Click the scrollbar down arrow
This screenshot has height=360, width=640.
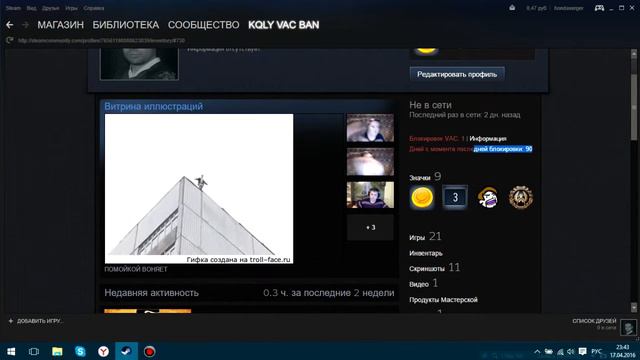click(x=633, y=308)
